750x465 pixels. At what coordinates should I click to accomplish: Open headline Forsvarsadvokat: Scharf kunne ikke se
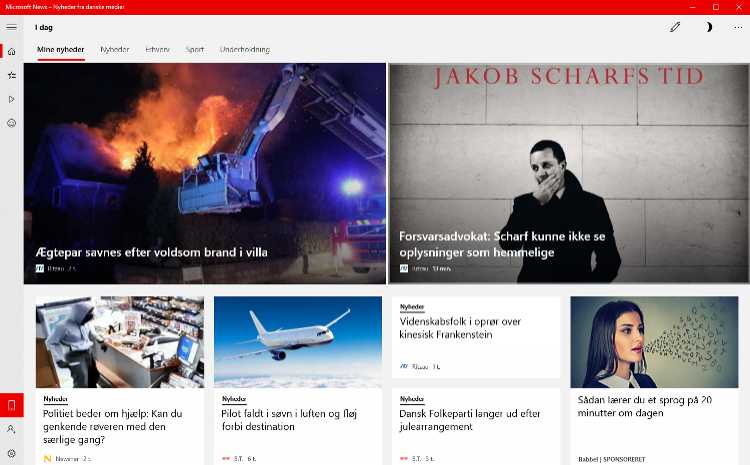[x=502, y=244]
